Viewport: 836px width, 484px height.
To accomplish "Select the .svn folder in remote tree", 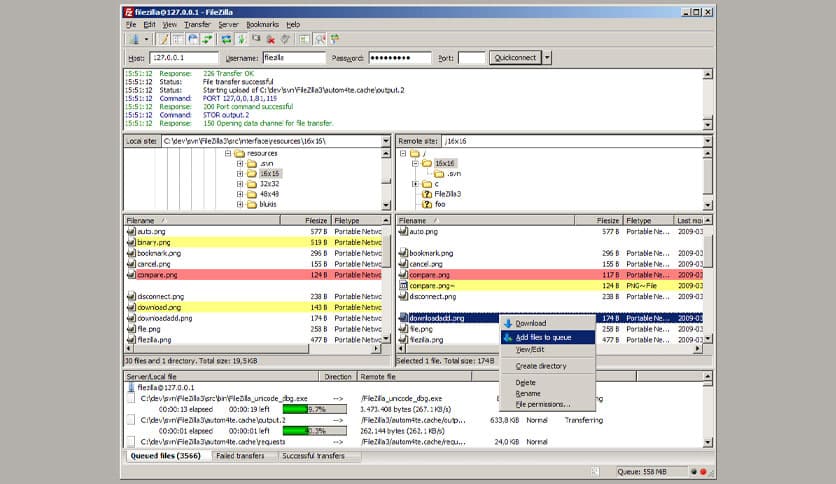I will coord(454,174).
